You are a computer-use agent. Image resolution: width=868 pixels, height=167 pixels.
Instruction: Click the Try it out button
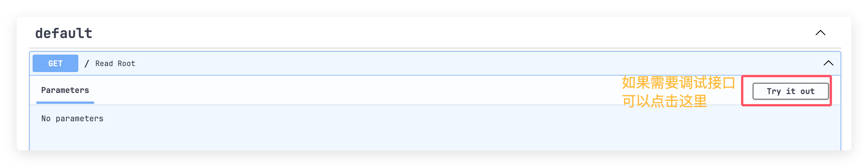point(790,91)
